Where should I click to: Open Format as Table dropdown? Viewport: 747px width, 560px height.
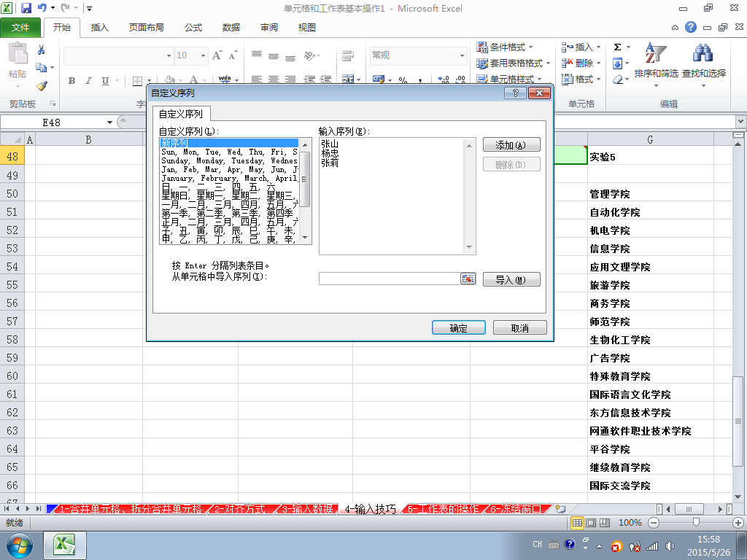point(514,63)
